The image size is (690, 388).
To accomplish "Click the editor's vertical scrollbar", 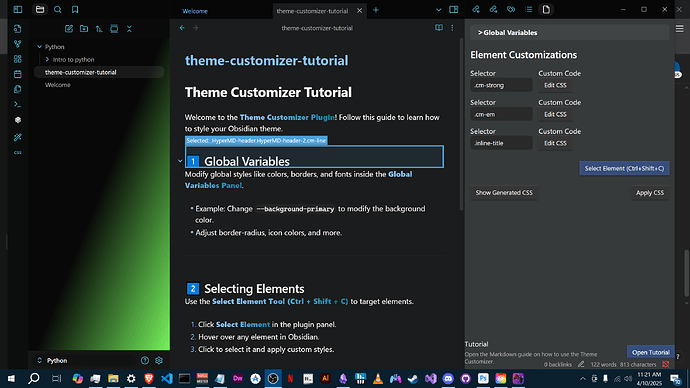I will click(x=461, y=123).
